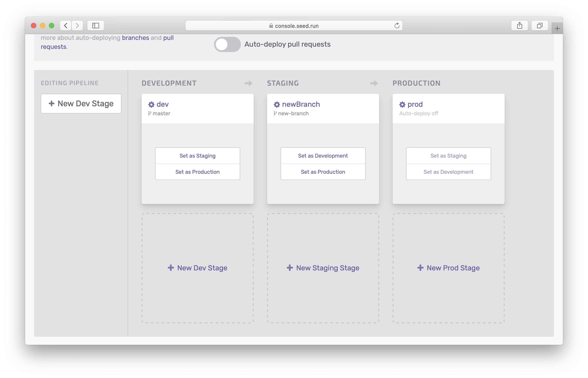Image resolution: width=588 pixels, height=378 pixels.
Task: Open the branches help link
Action: (135, 38)
